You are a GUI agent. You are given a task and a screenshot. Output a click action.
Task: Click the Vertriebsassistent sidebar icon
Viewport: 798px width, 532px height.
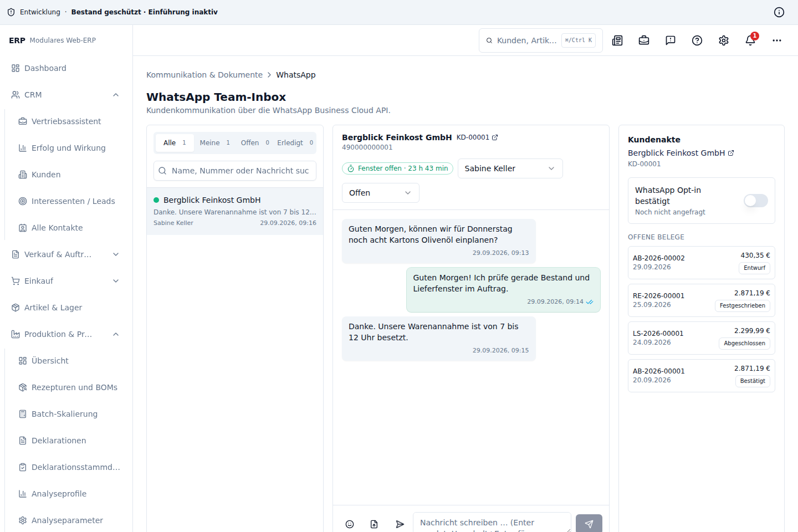pos(23,121)
